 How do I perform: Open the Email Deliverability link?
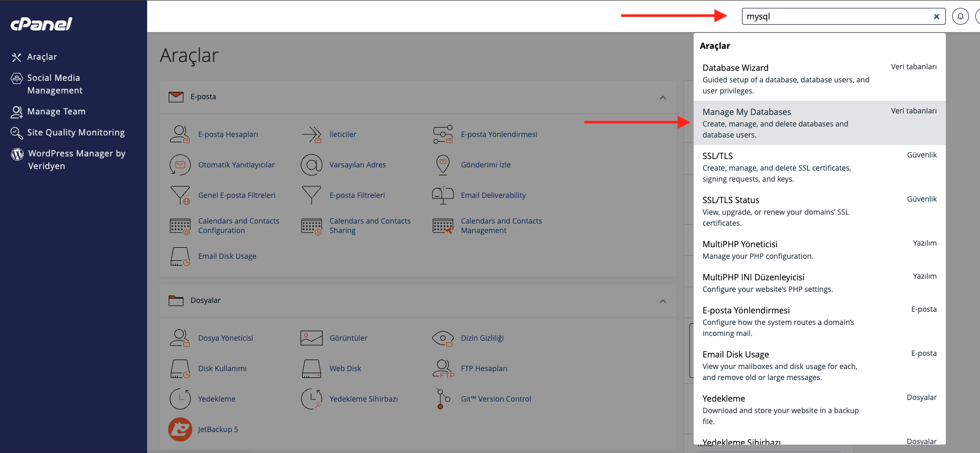493,195
